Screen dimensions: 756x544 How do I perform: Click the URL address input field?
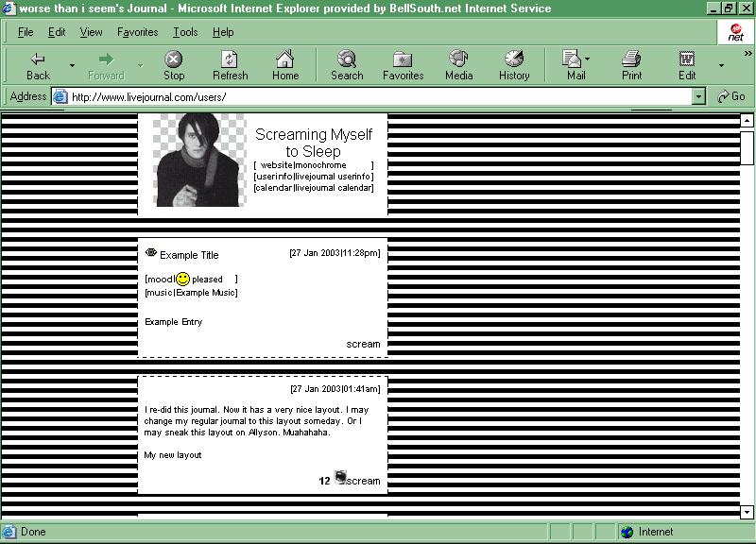381,97
